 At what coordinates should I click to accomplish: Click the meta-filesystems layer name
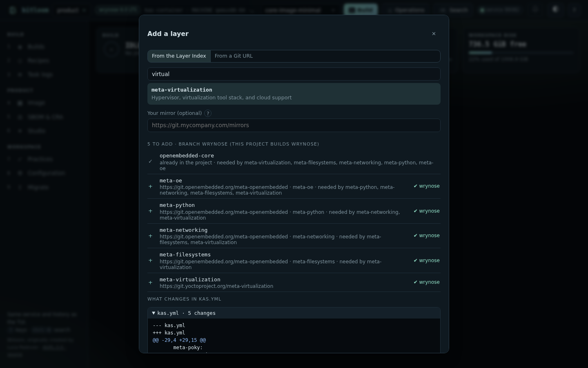pos(185,255)
